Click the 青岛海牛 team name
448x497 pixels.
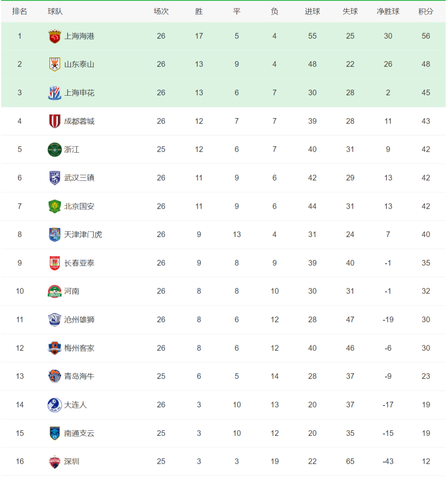(x=79, y=376)
